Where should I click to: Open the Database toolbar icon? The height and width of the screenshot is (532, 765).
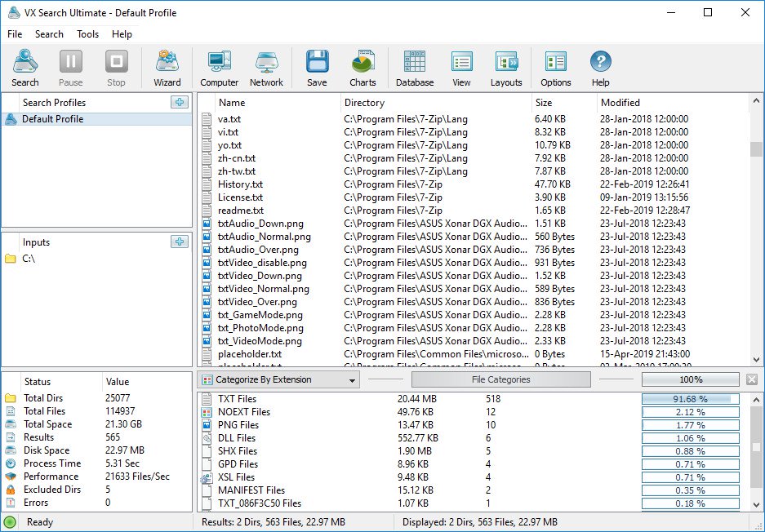[414, 68]
